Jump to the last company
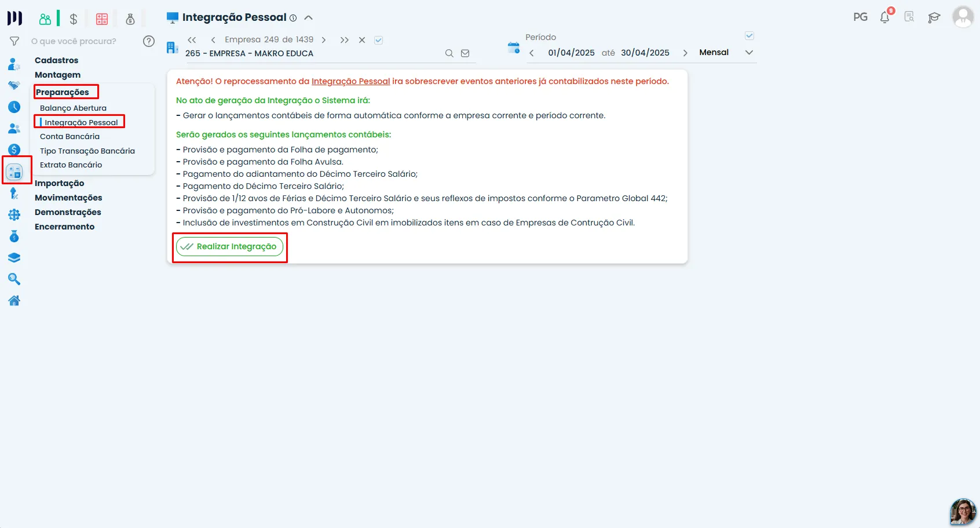Viewport: 980px width, 528px height. (x=345, y=40)
